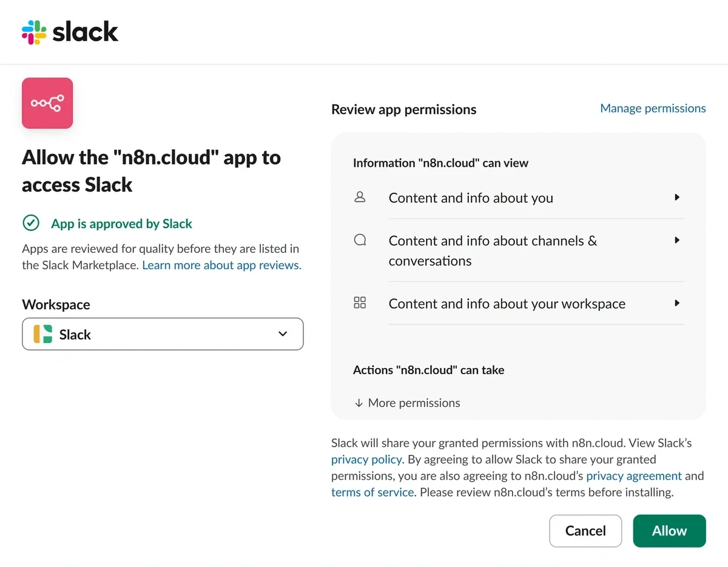Click the chat bubble icon for channels
This screenshot has height=567, width=728.
[360, 240]
